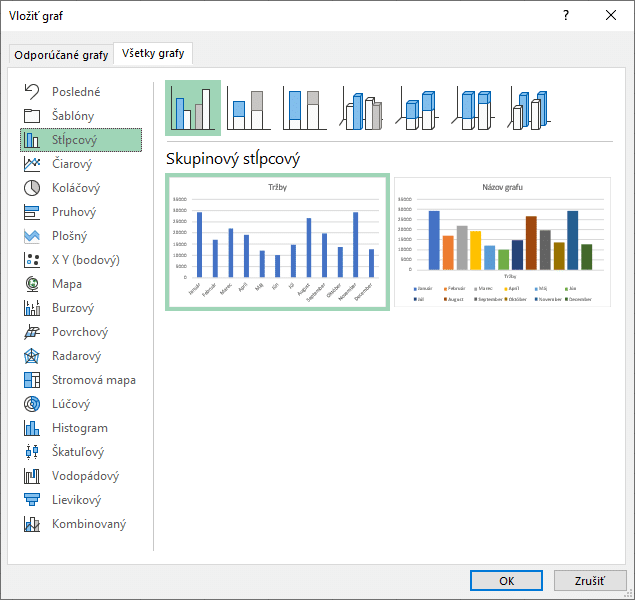
Task: Select the Názov grafu preview thumbnail
Action: (x=502, y=242)
